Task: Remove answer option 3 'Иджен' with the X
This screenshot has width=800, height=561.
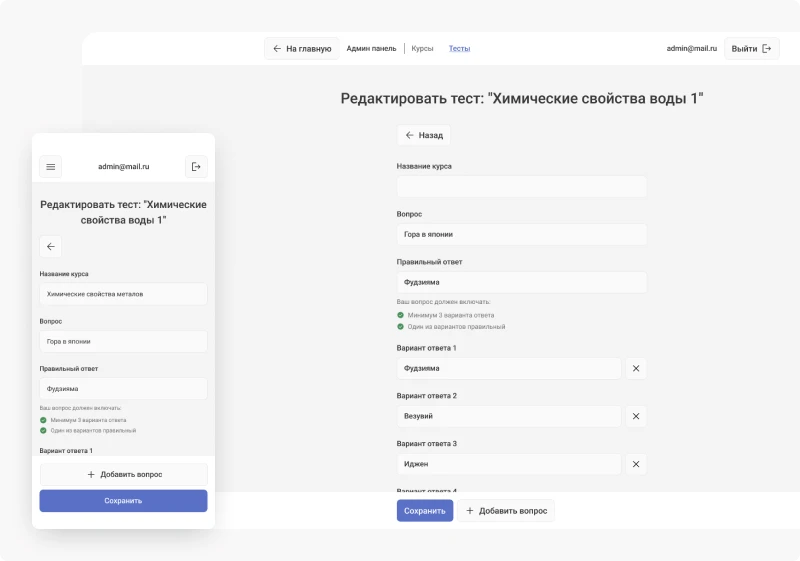Action: point(636,464)
